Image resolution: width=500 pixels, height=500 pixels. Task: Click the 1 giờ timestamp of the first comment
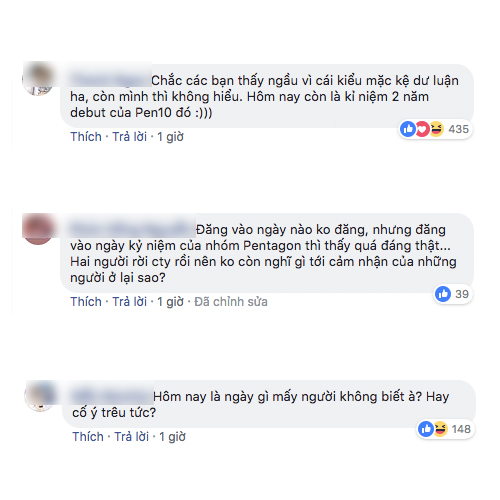(x=170, y=137)
